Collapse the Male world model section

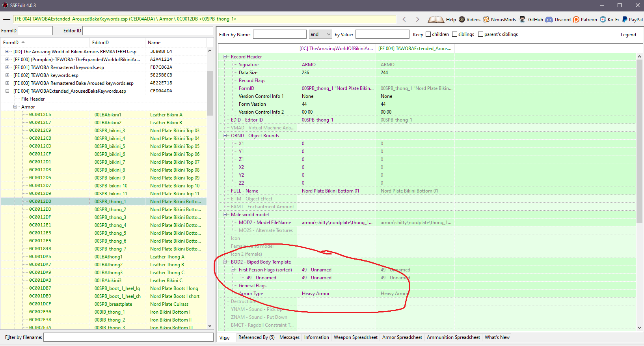pos(225,214)
